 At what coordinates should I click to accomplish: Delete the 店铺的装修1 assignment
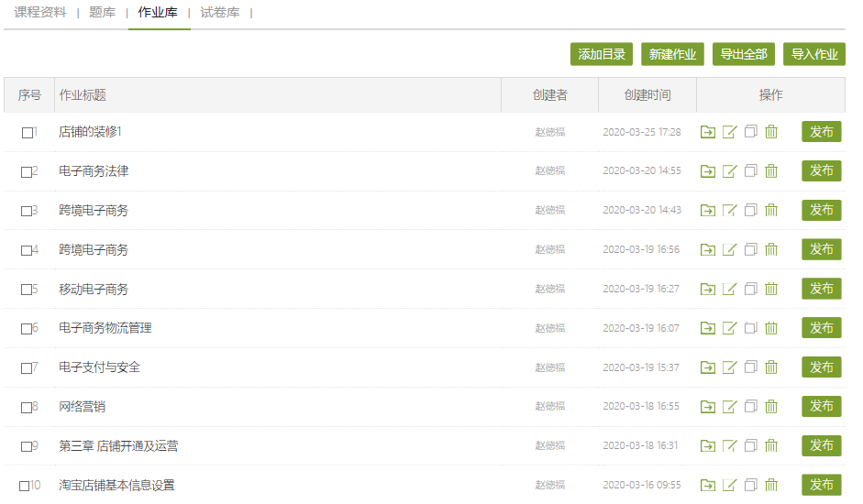pos(771,132)
